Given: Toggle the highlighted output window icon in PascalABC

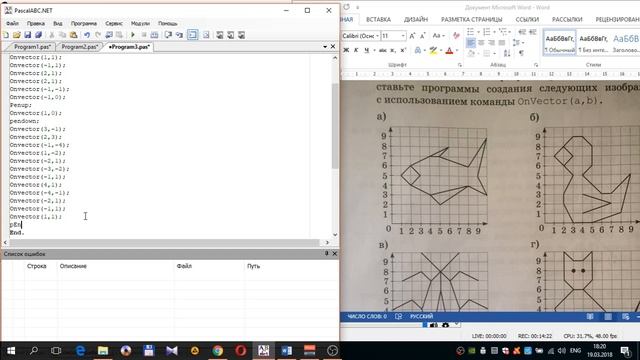Looking at the screenshot, I should click(192, 35).
